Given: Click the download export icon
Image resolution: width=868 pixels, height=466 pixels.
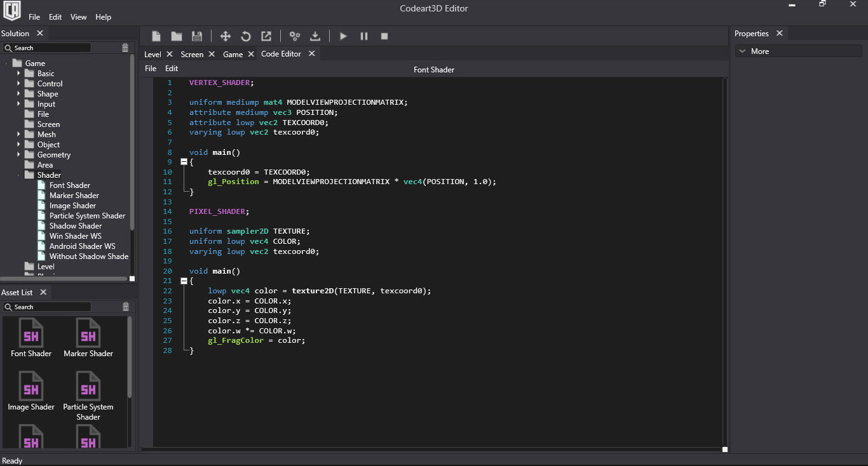Looking at the screenshot, I should point(315,36).
